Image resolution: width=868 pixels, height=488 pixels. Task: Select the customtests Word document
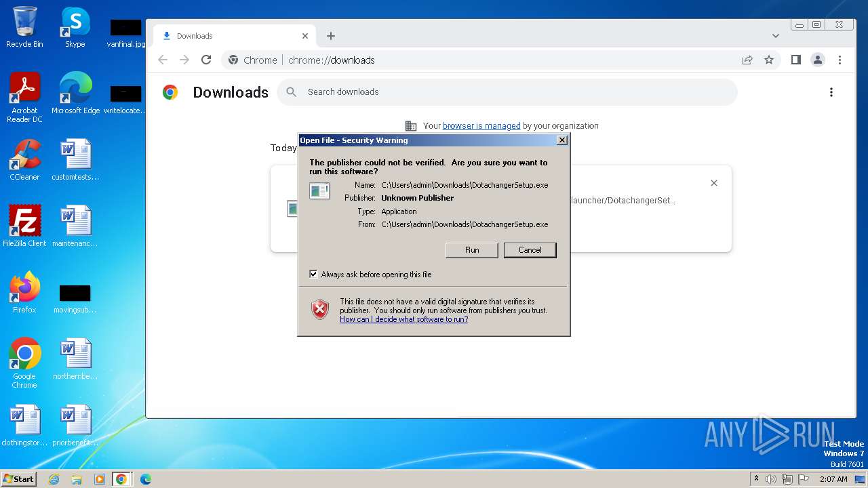tap(75, 160)
